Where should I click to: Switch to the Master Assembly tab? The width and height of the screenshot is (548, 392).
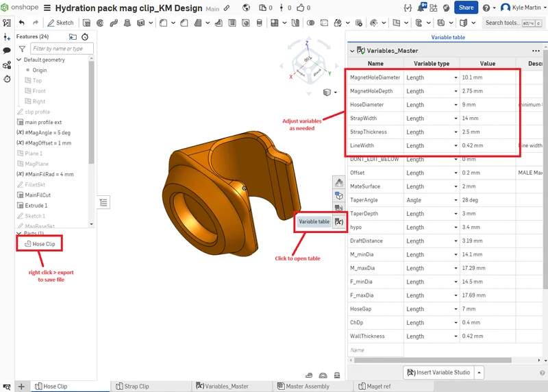(303, 387)
